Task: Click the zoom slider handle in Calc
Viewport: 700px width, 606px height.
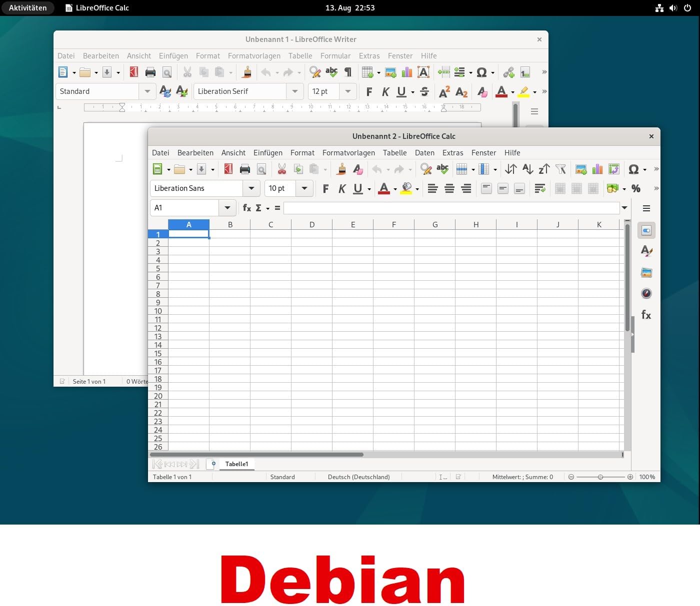Action: coord(600,477)
